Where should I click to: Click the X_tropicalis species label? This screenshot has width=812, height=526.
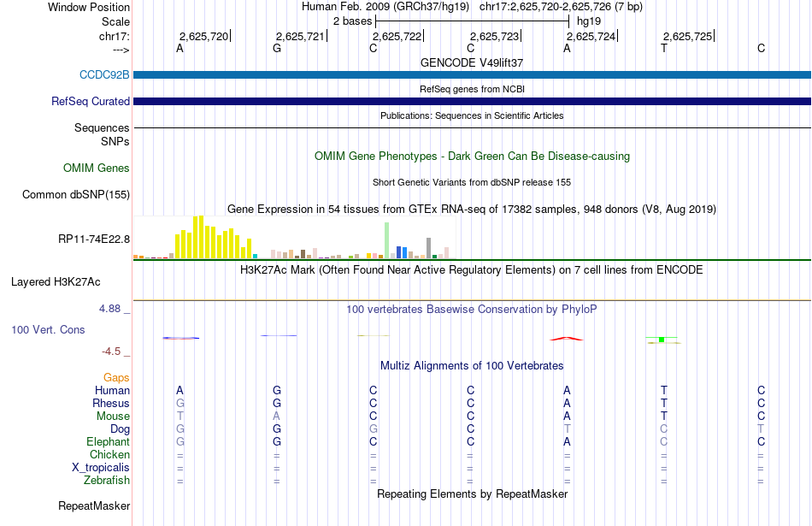[x=101, y=468]
